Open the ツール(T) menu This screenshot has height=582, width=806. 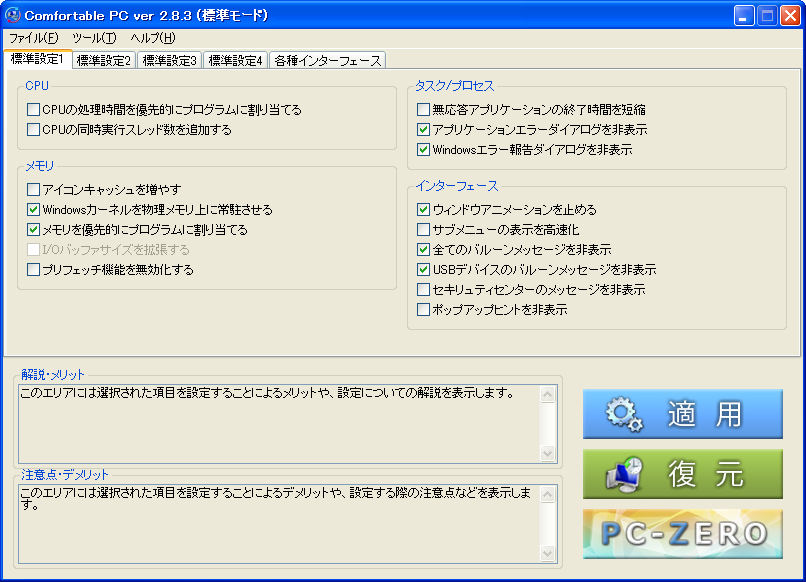click(94, 38)
